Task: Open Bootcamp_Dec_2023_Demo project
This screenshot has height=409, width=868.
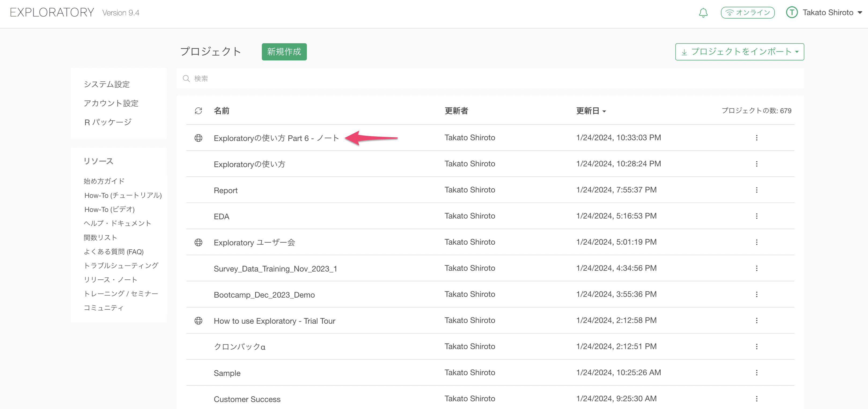Action: click(x=264, y=295)
